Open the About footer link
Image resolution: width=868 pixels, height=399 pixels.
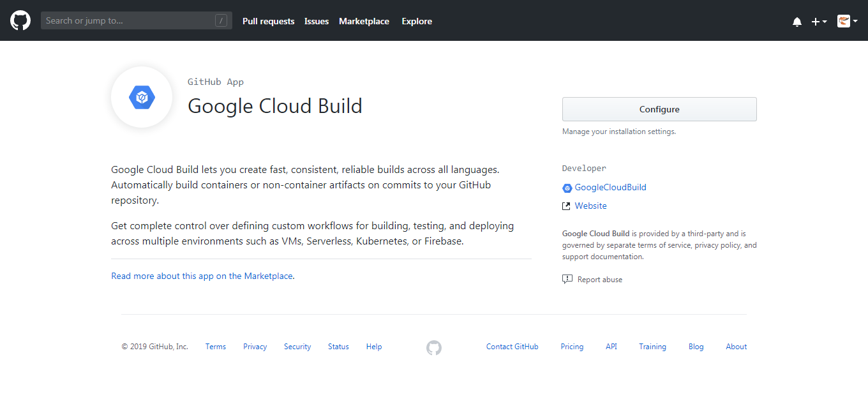(736, 347)
